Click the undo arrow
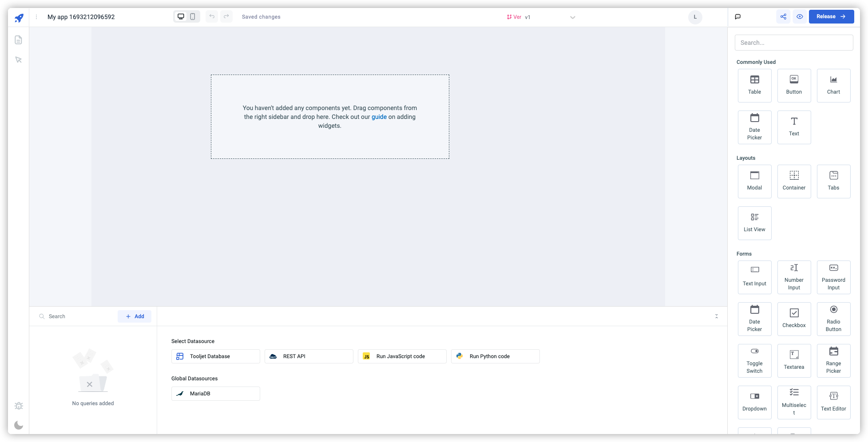Screen dimensions: 868x442 coord(212,16)
